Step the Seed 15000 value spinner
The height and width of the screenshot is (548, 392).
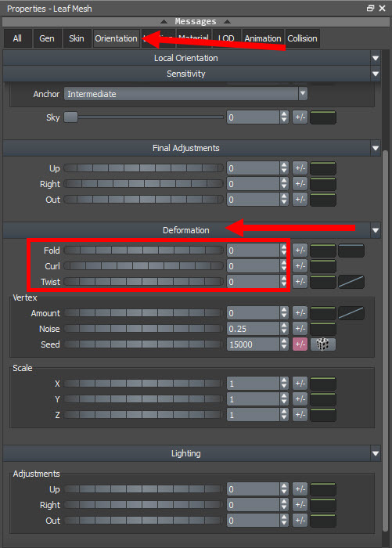pos(284,344)
